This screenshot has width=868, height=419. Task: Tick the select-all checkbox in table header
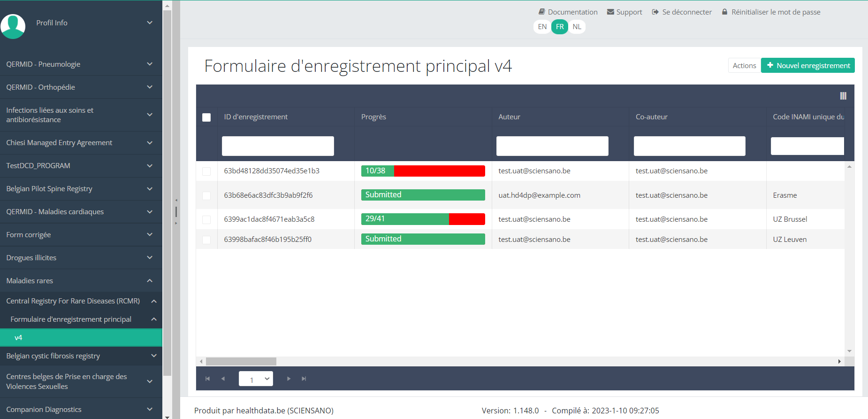click(x=206, y=117)
